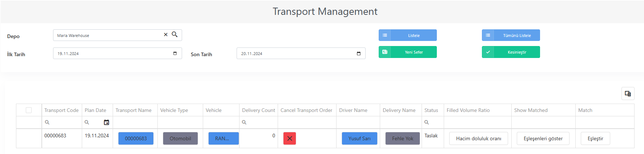Open İlk Tarih calendar picker icon

pos(175,53)
